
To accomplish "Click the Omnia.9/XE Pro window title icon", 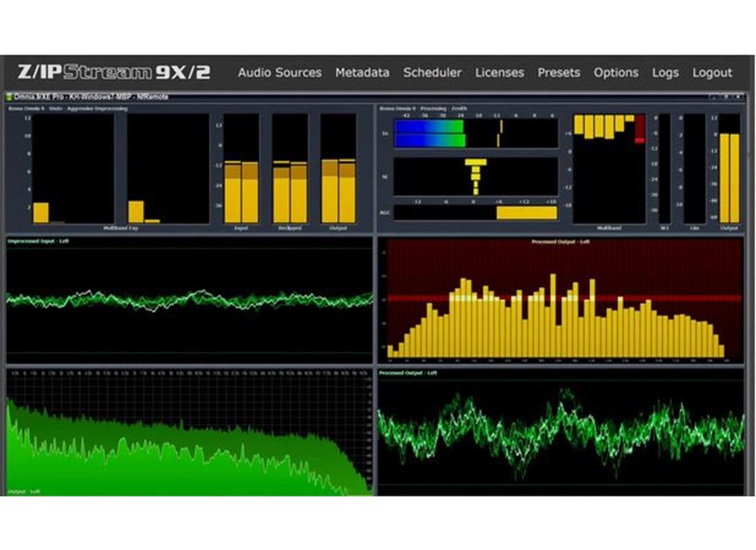I will (x=10, y=97).
